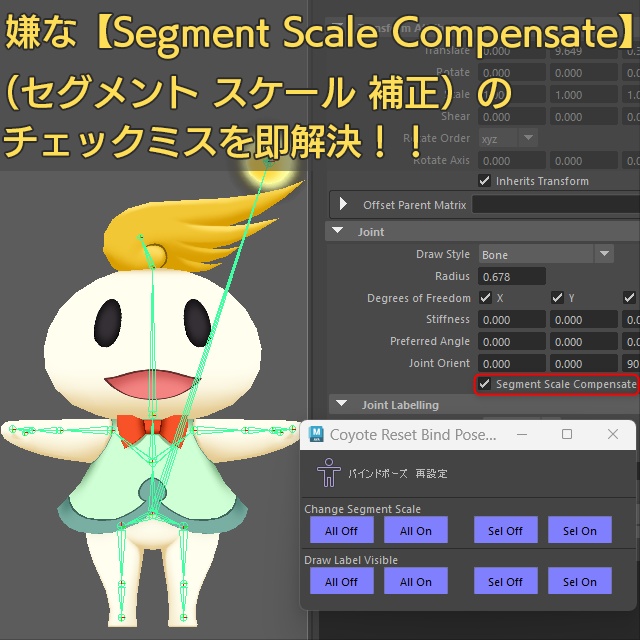Click the Rotate Y value field
The width and height of the screenshot is (640, 640).
[x=584, y=73]
